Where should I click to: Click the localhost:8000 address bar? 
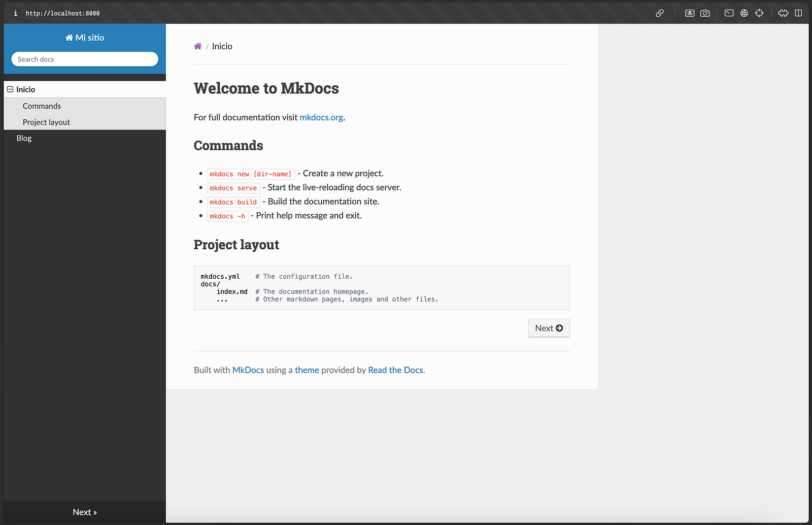(63, 13)
